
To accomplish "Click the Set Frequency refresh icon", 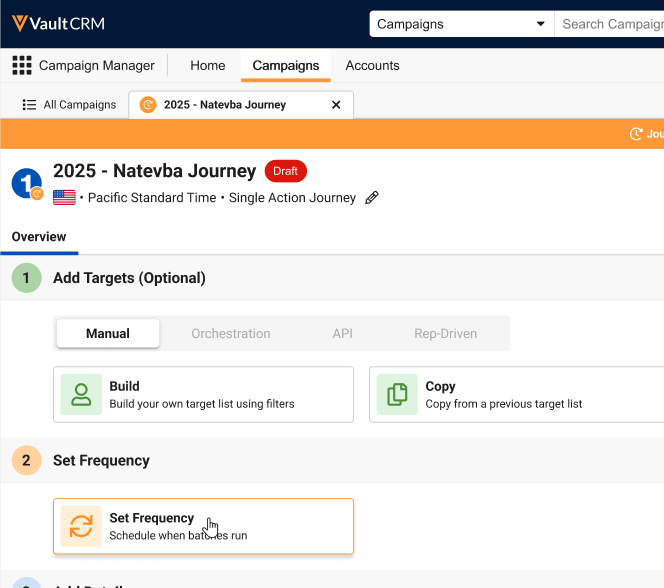I will tap(81, 526).
